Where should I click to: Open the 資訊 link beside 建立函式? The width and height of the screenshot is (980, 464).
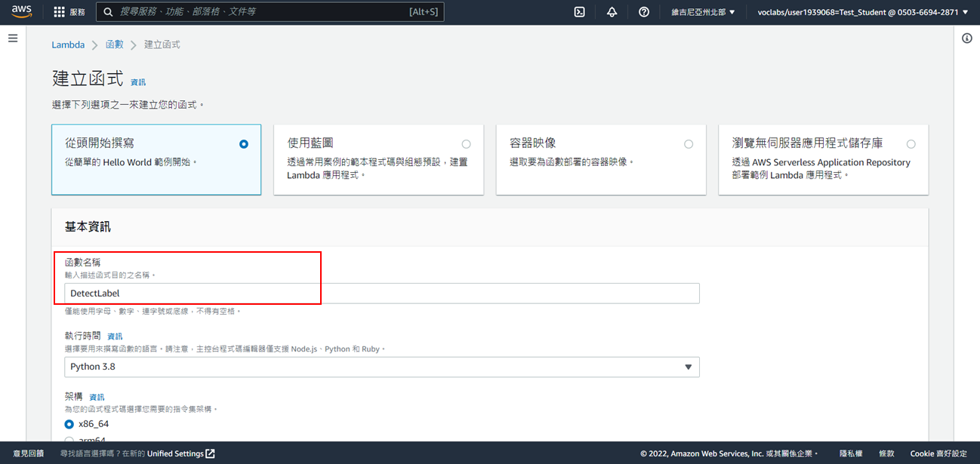pyautogui.click(x=138, y=82)
